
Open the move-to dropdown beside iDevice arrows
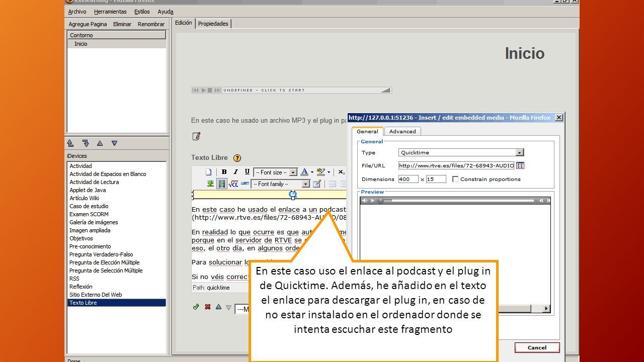pos(243,309)
